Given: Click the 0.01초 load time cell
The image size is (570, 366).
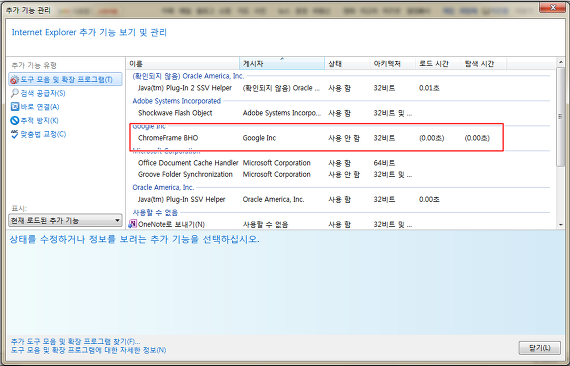Looking at the screenshot, I should (429, 88).
